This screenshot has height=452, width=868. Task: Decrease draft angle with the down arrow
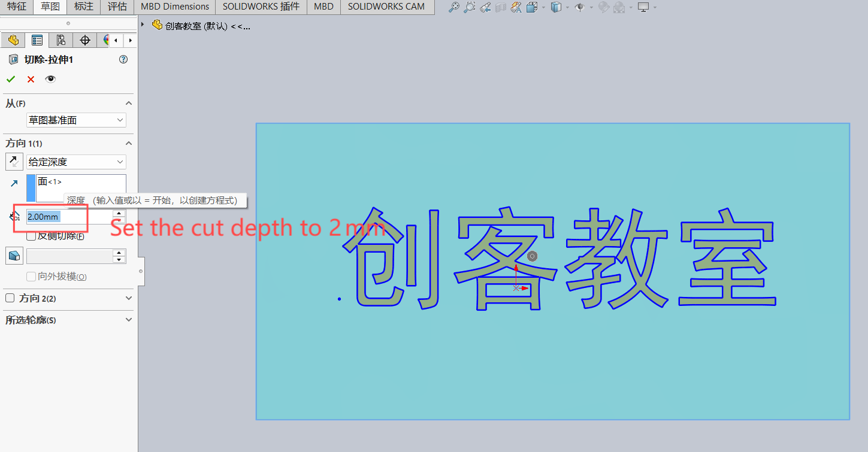(x=119, y=260)
